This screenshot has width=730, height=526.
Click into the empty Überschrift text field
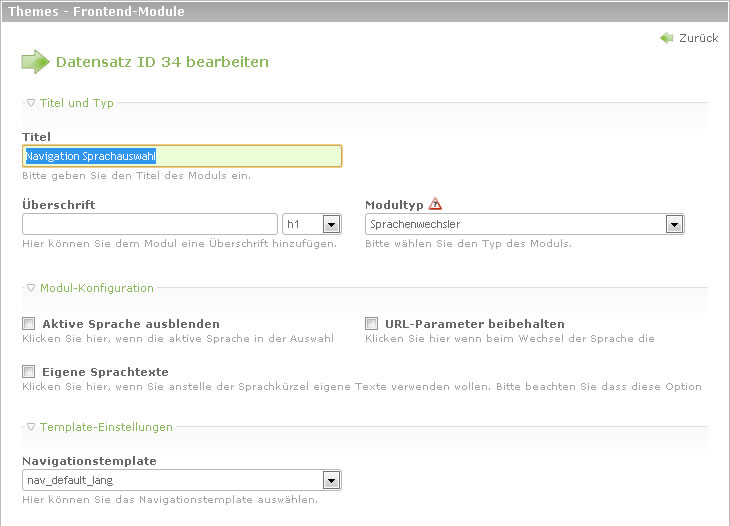click(x=150, y=224)
